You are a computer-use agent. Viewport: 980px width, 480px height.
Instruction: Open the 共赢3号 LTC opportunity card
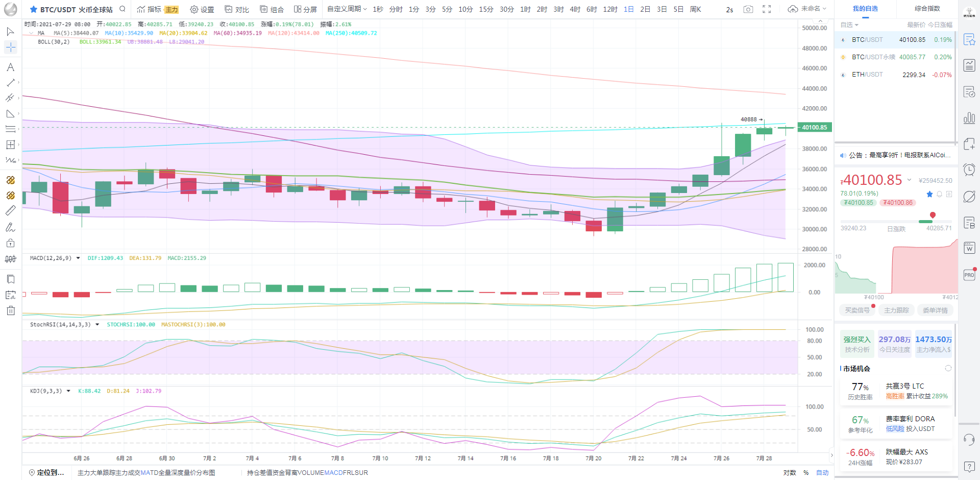tap(896, 391)
